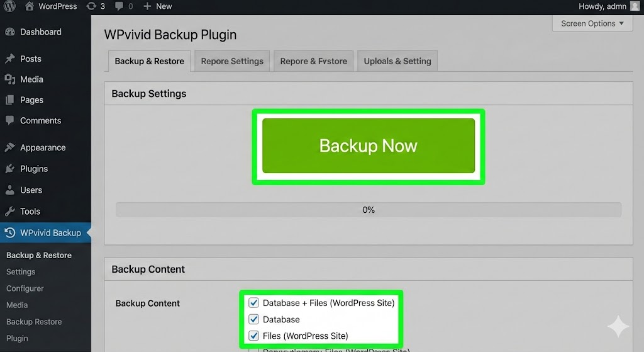
Task: Toggle the Files (WordPress Site) checkbox
Action: coord(254,336)
